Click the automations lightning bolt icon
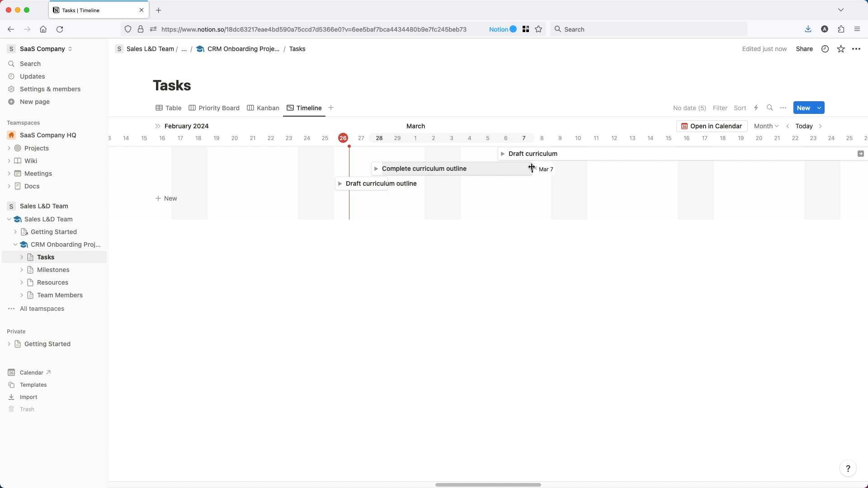The height and width of the screenshot is (488, 868). pyautogui.click(x=756, y=108)
